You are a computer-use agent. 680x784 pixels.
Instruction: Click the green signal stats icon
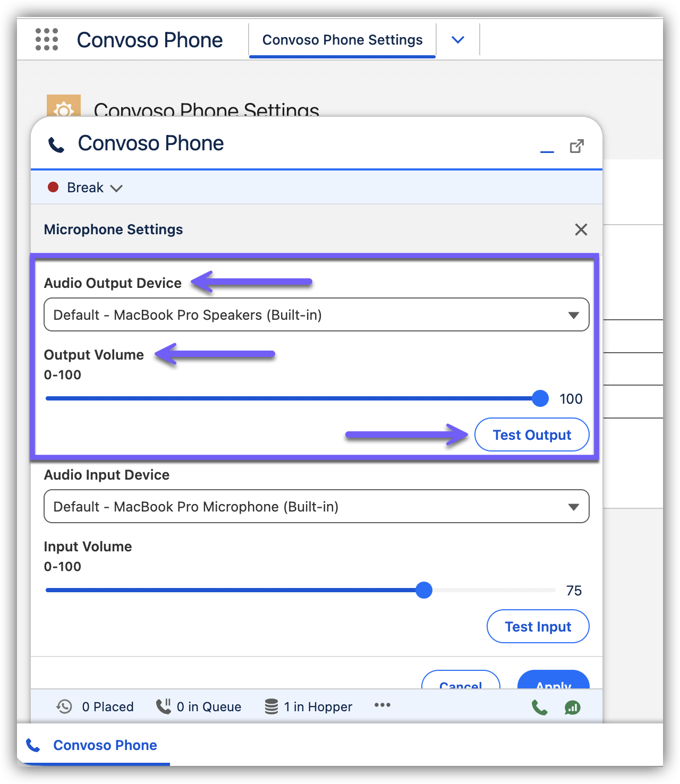click(572, 707)
